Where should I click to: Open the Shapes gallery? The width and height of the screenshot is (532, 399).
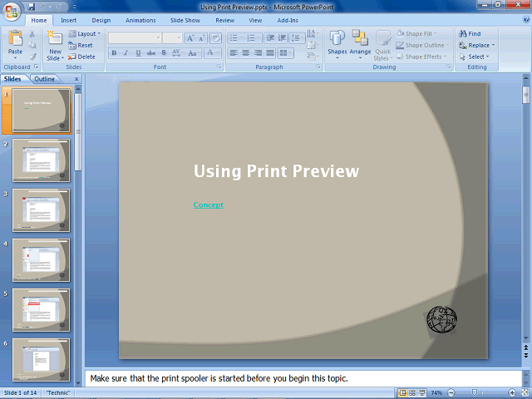[337, 44]
